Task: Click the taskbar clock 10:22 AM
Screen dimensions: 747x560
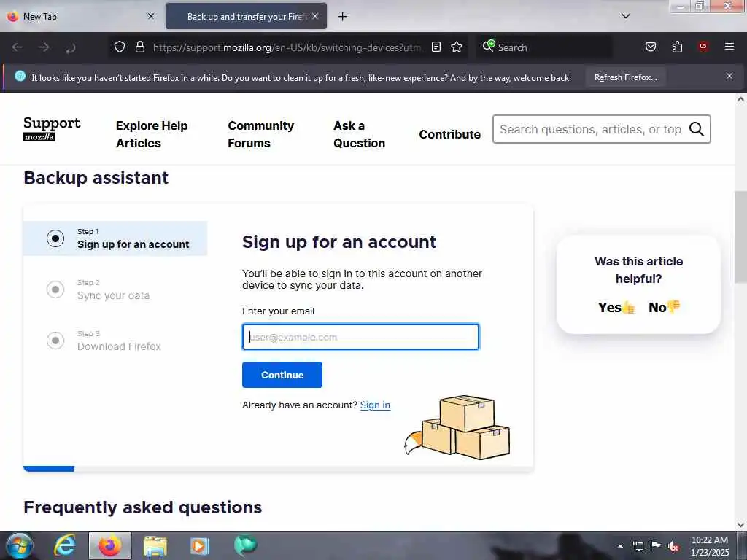Action: click(x=709, y=545)
